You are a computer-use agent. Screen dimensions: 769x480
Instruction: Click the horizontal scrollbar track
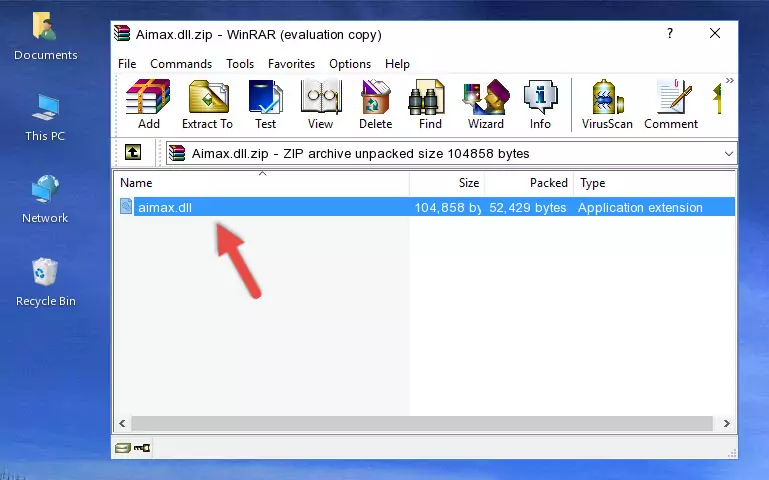[x=422, y=423]
